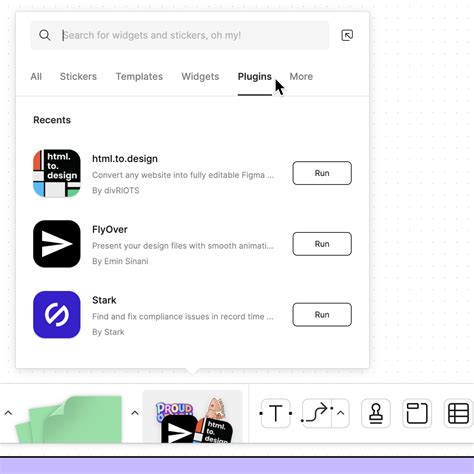Click the search magnifier icon

tap(45, 35)
